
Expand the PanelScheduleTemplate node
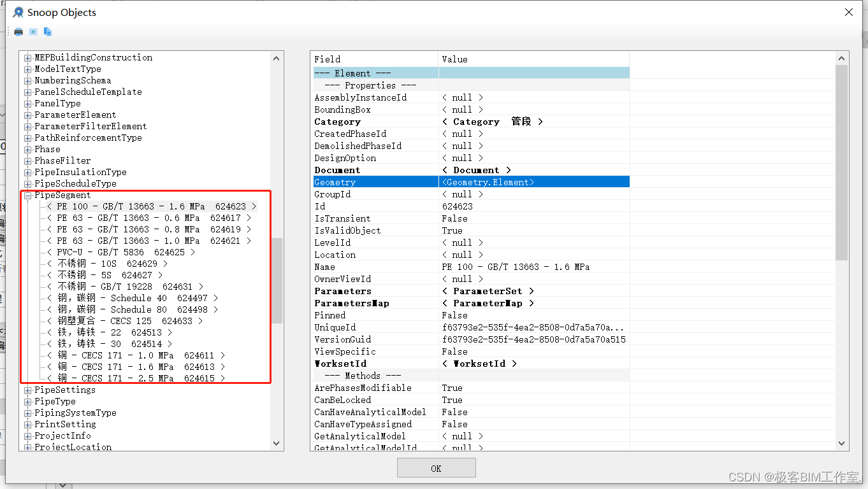point(28,92)
